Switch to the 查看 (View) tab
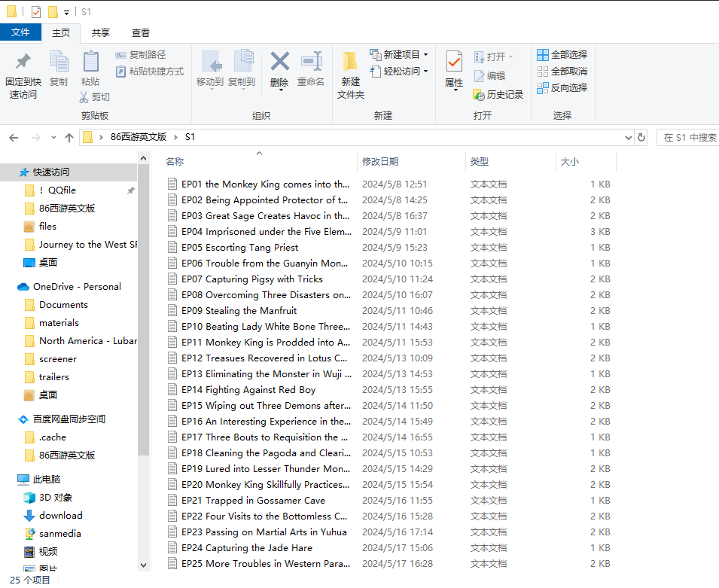This screenshot has width=719, height=588. (x=141, y=33)
